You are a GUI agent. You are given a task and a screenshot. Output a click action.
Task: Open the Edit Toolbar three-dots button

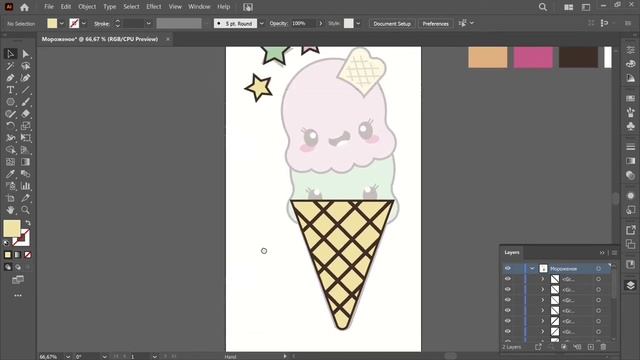[x=18, y=295]
